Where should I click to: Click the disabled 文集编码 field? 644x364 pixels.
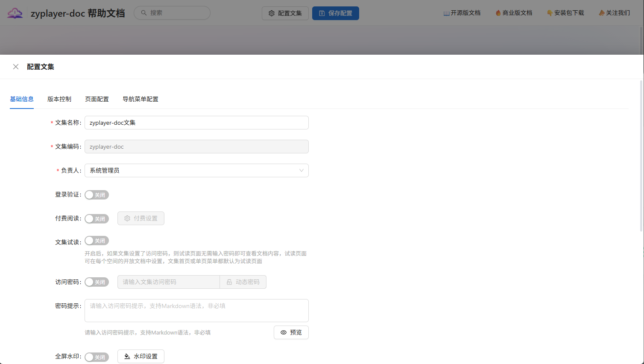coord(196,147)
